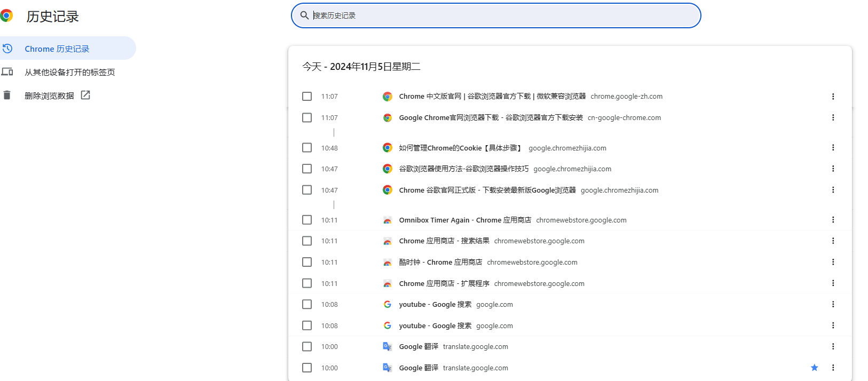The height and width of the screenshot is (381, 868).
Task: Click favicon of chrome.google-zh.com entry
Action: pyautogui.click(x=388, y=97)
